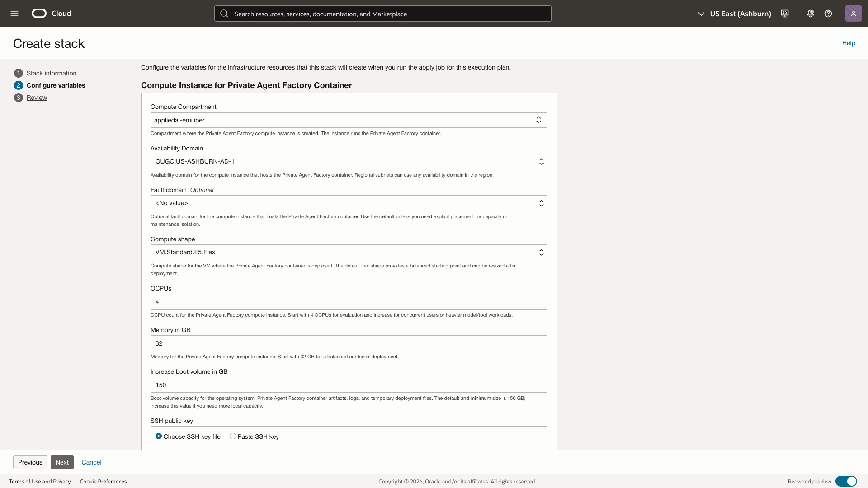The width and height of the screenshot is (868, 488).
Task: Click the Availability domain description text
Action: 322,175
